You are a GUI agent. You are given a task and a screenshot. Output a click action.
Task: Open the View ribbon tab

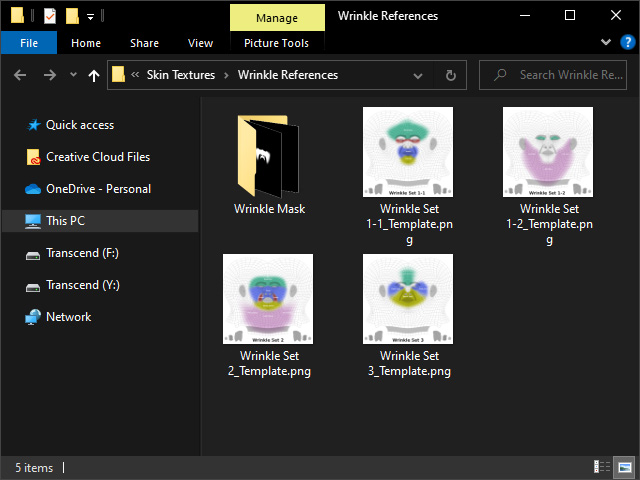(200, 43)
